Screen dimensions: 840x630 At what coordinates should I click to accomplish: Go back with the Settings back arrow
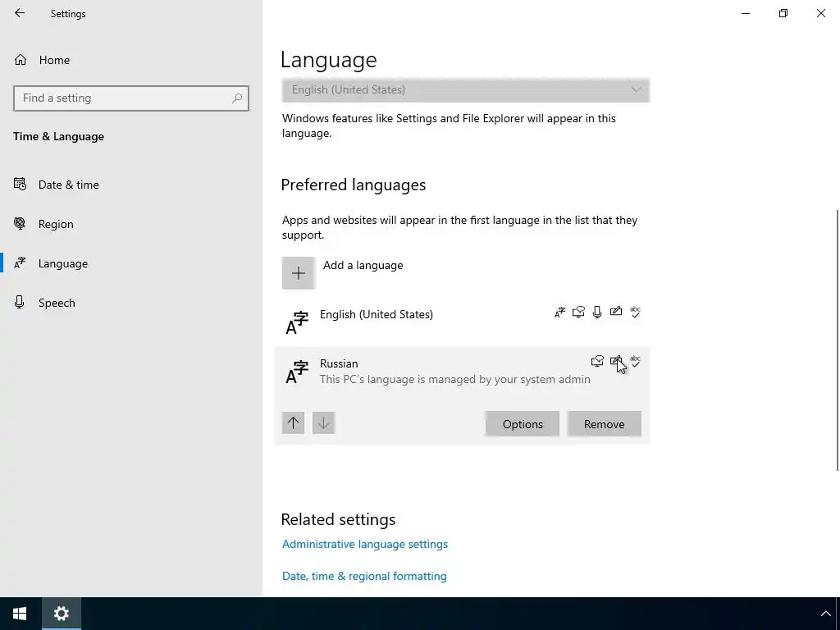pyautogui.click(x=20, y=13)
